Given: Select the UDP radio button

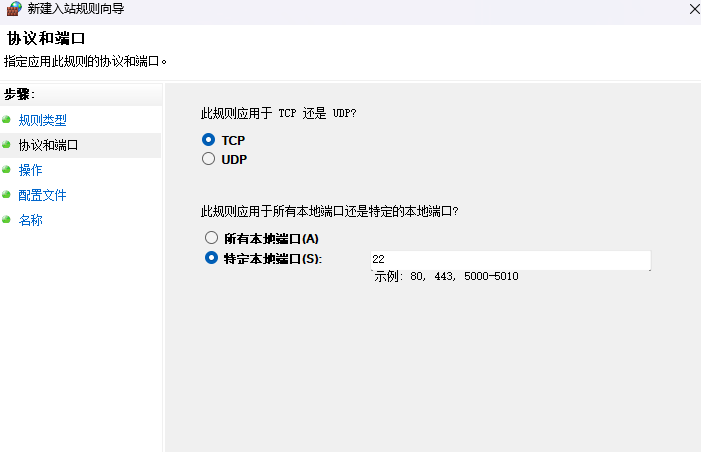Looking at the screenshot, I should click(209, 159).
